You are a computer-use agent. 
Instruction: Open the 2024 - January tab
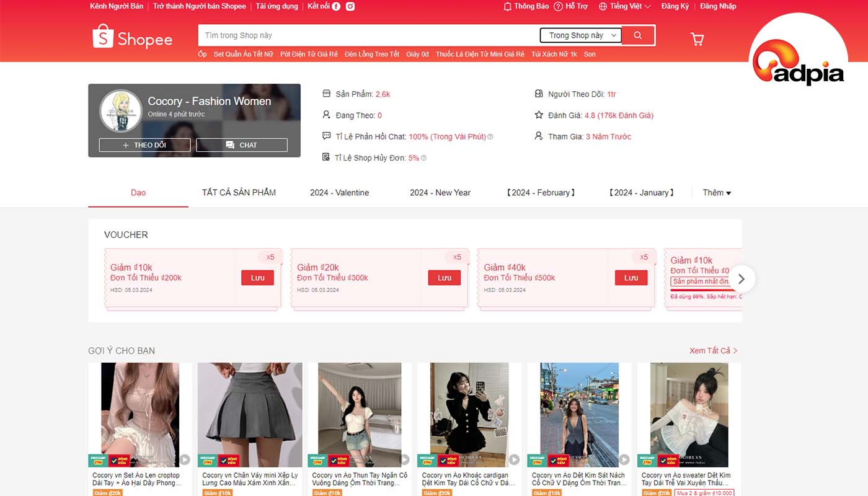coord(641,193)
